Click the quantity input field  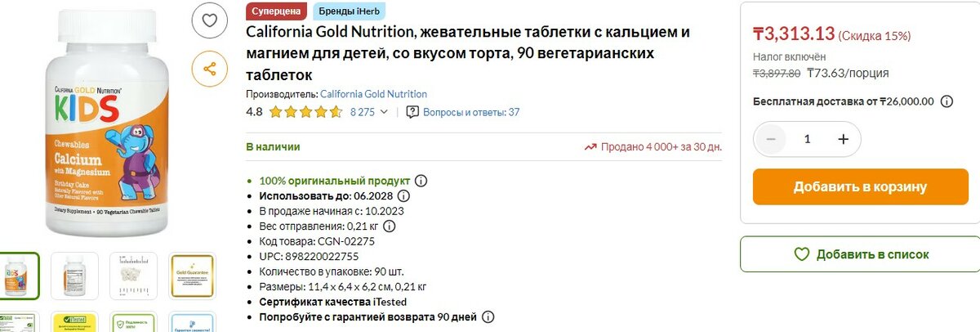(x=807, y=139)
